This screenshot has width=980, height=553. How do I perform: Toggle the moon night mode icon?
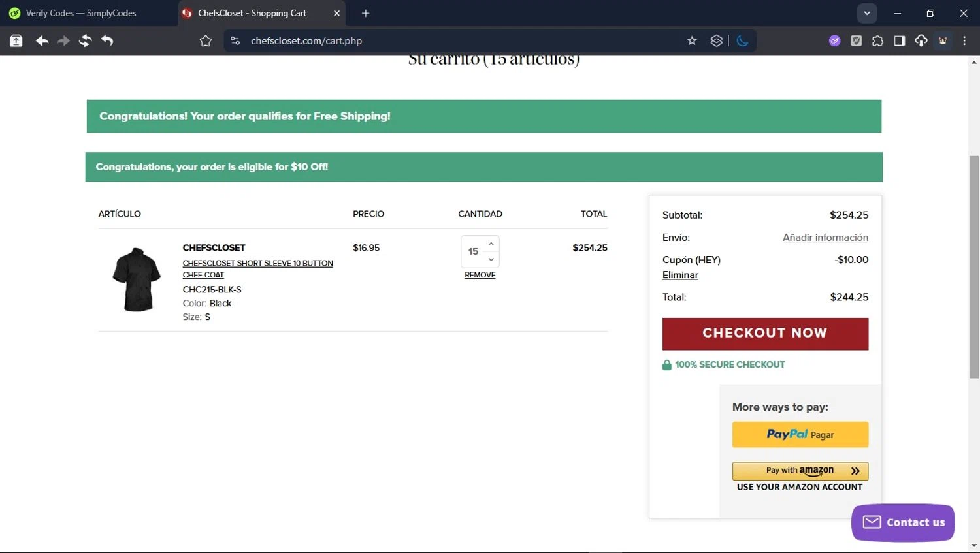click(x=742, y=41)
